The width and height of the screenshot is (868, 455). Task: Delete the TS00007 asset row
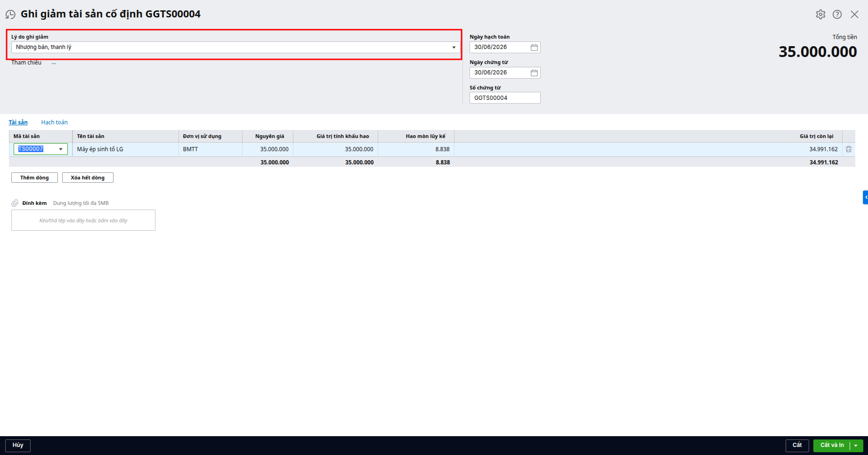[849, 149]
